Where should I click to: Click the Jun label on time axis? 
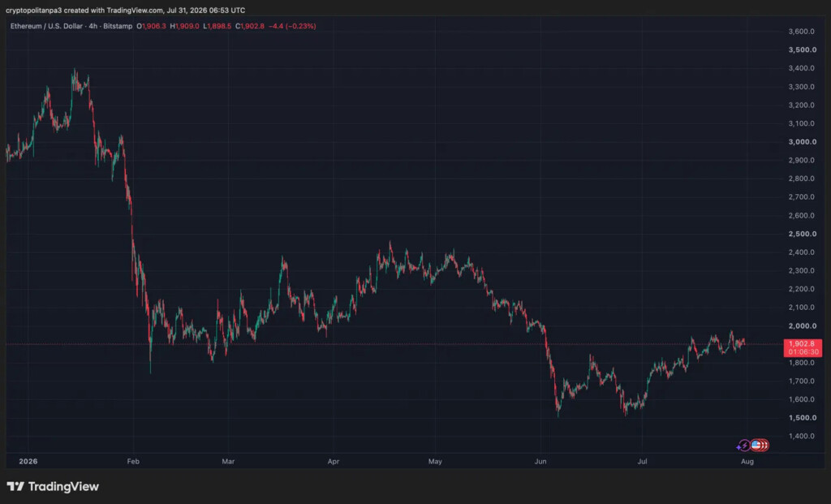pyautogui.click(x=540, y=462)
